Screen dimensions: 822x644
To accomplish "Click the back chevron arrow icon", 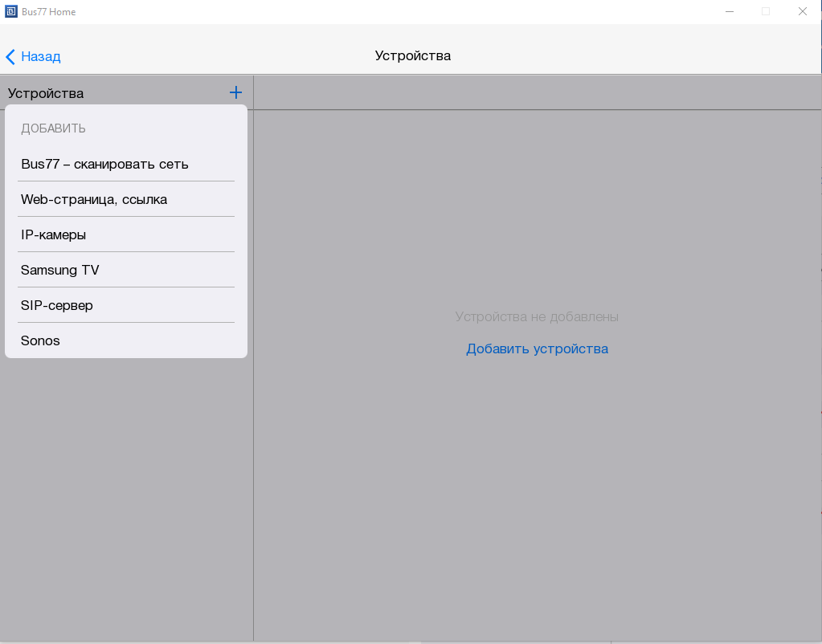I will [10, 56].
